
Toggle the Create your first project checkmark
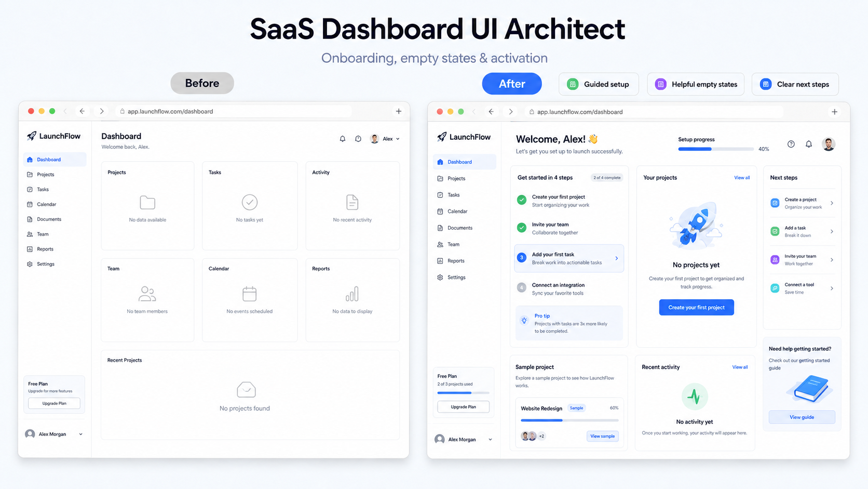[522, 200]
